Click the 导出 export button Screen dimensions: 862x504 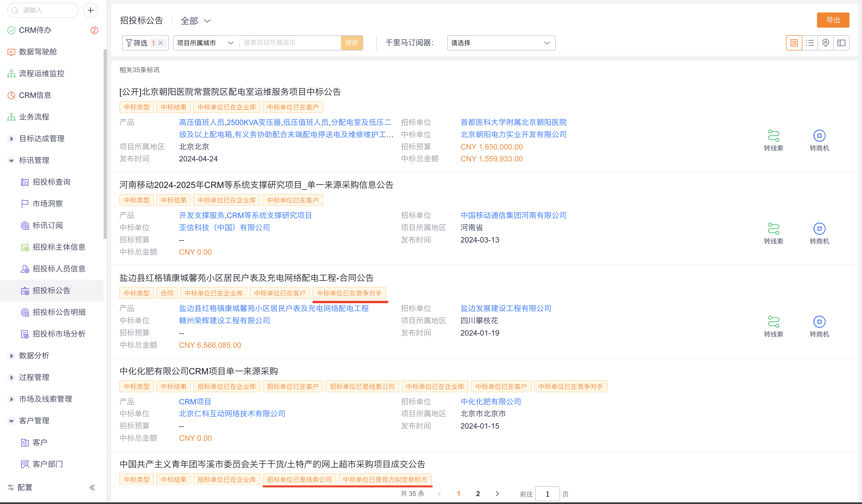pos(833,20)
